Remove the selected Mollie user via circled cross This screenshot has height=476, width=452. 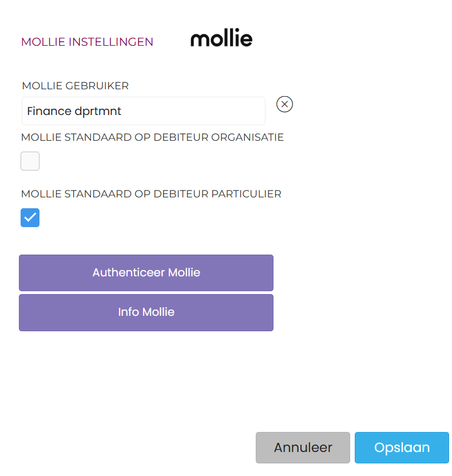(x=284, y=104)
